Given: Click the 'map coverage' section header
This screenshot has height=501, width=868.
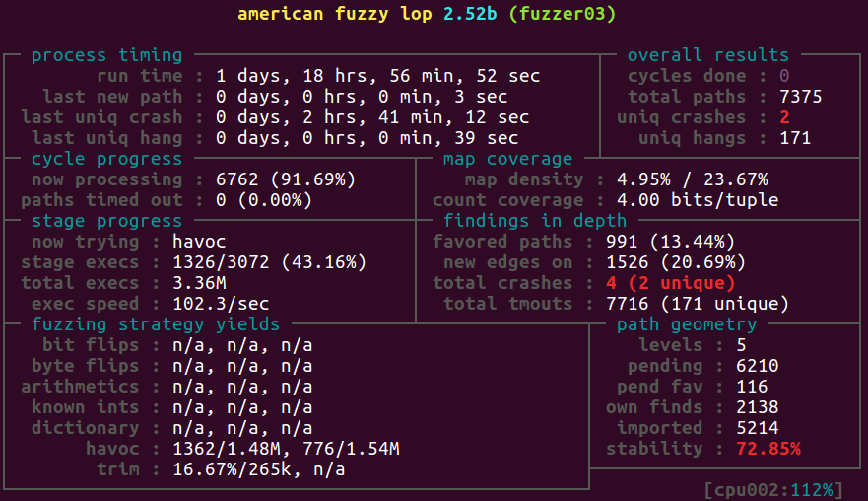Looking at the screenshot, I should 507,159.
